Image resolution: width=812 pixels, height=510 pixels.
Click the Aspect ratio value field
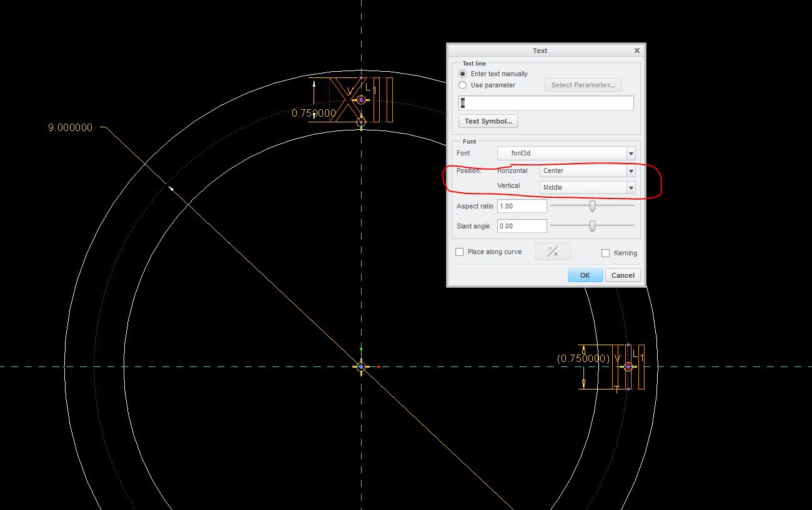(522, 206)
